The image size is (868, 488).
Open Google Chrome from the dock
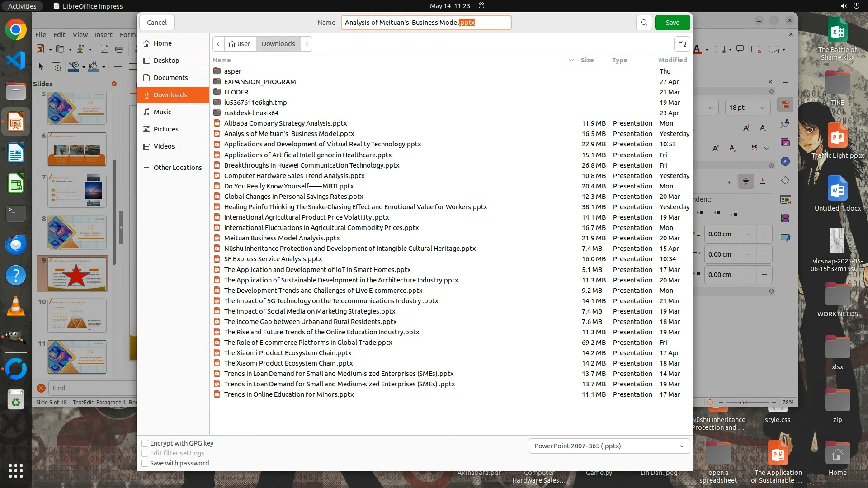[16, 30]
